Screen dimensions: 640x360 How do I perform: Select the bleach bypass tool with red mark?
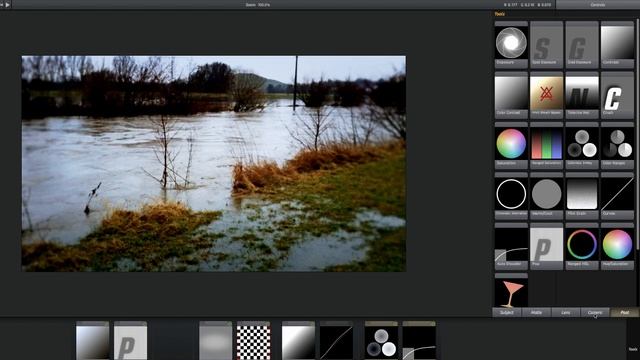547,96
